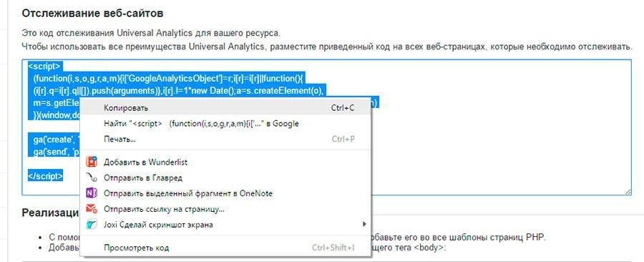Image resolution: width=644 pixels, height=262 pixels.
Task: Click the Ctrl+C shortcut label
Action: 343,108
